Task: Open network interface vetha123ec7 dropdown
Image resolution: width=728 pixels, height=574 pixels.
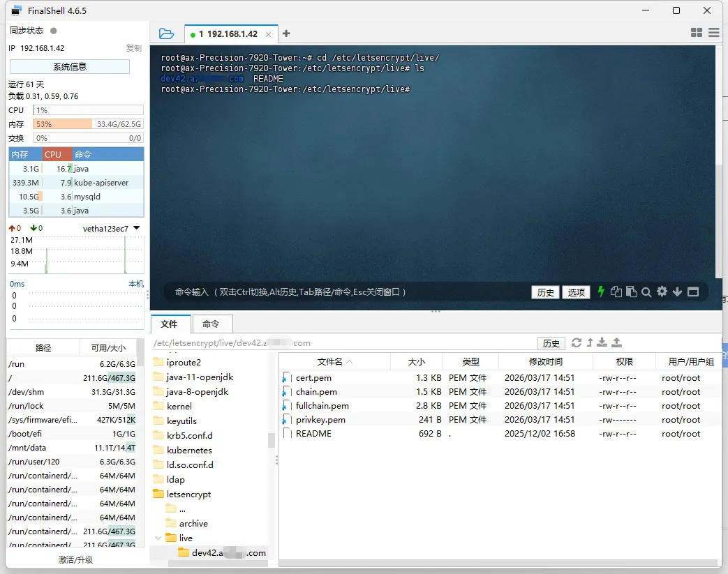Action: 137,228
